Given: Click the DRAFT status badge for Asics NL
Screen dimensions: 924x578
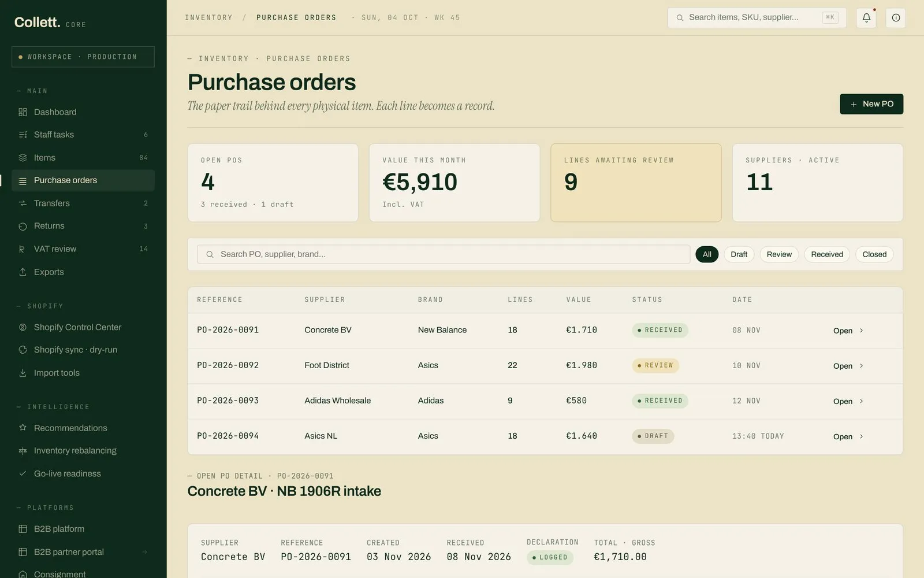Looking at the screenshot, I should pos(653,436).
